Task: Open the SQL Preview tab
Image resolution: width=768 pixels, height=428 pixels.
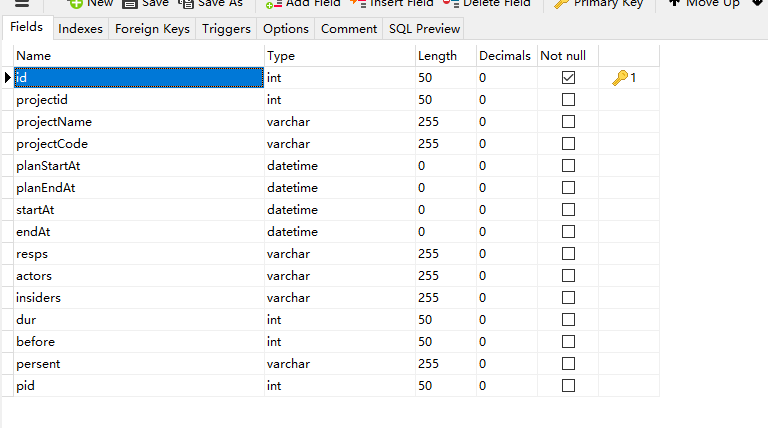Action: (425, 29)
